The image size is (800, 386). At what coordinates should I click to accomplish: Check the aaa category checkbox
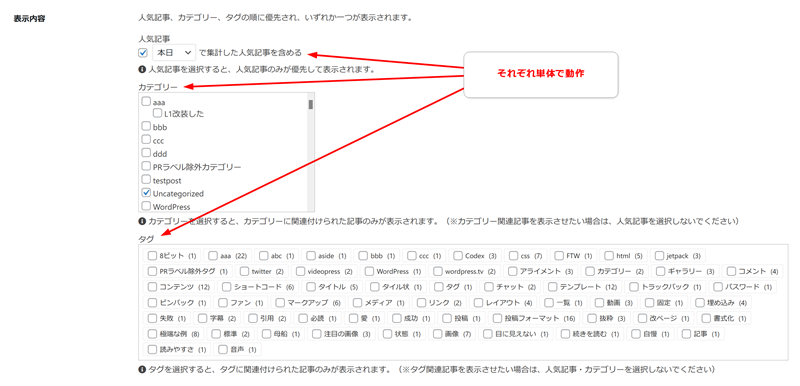(146, 101)
